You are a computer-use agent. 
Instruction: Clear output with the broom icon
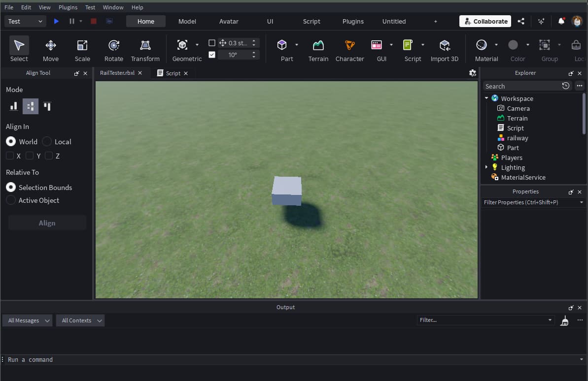point(564,320)
